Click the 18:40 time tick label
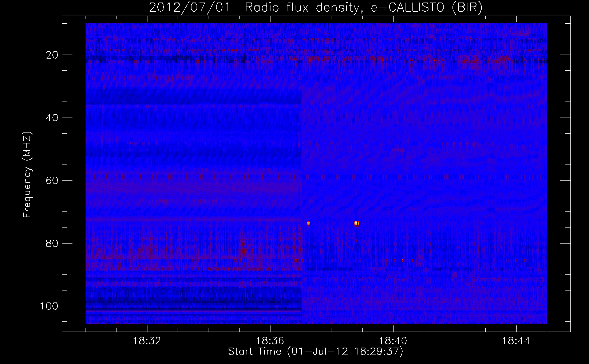The height and width of the screenshot is (364, 589). pyautogui.click(x=393, y=341)
